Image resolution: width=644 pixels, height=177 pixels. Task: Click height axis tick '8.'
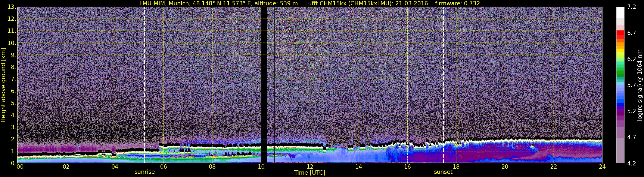[x=13, y=67]
